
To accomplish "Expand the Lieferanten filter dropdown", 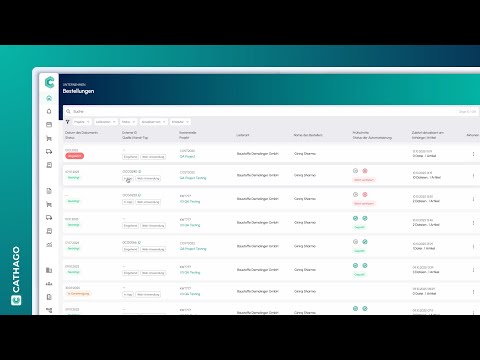I will coord(106,122).
